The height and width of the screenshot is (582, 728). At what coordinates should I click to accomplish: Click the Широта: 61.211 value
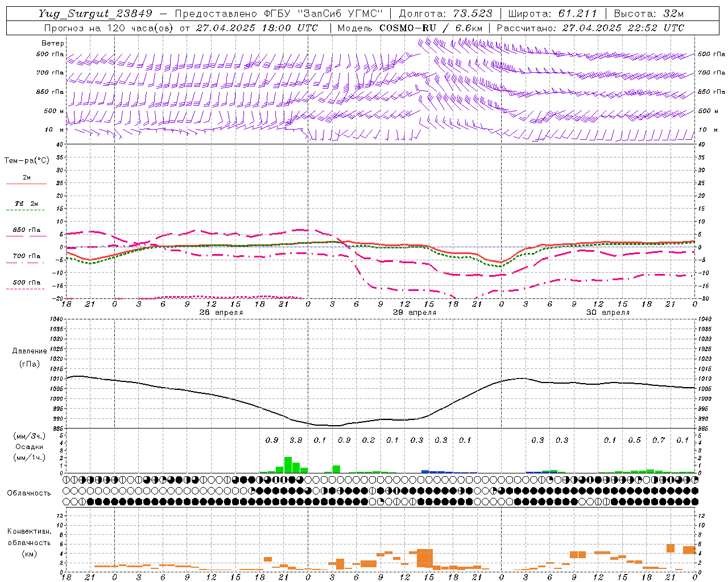point(552,14)
